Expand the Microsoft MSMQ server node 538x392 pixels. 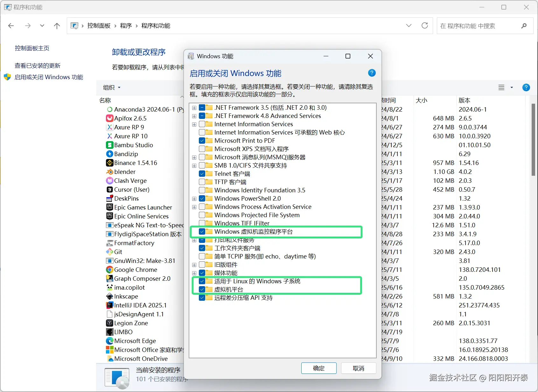[194, 157]
